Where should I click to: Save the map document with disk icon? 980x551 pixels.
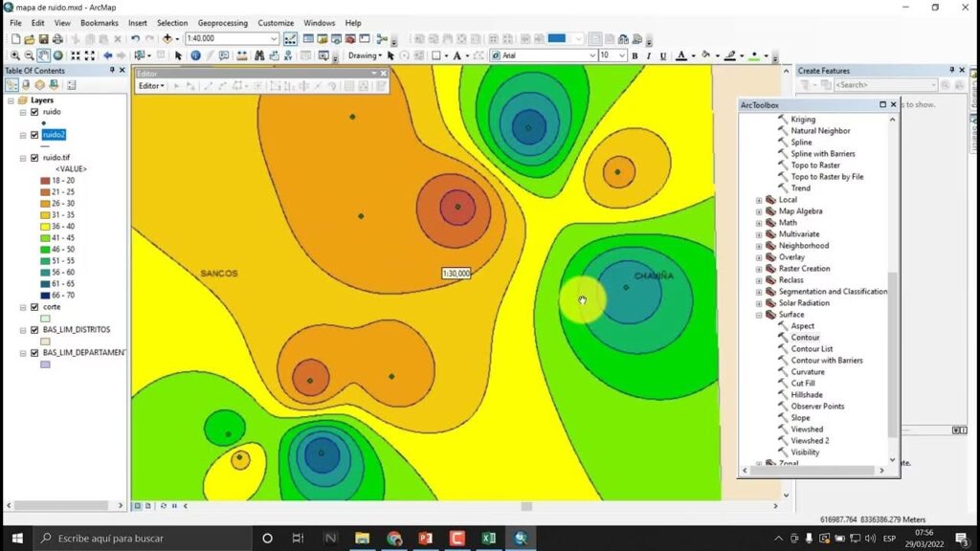click(x=43, y=38)
